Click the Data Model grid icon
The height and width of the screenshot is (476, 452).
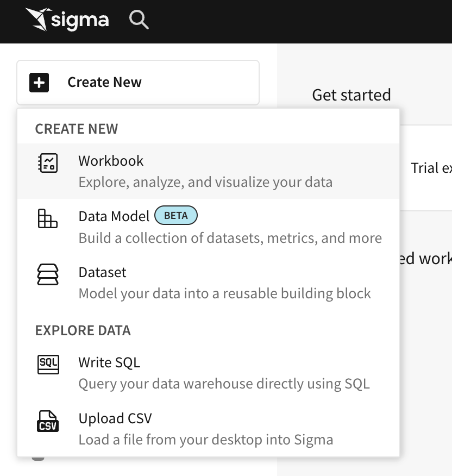(48, 218)
